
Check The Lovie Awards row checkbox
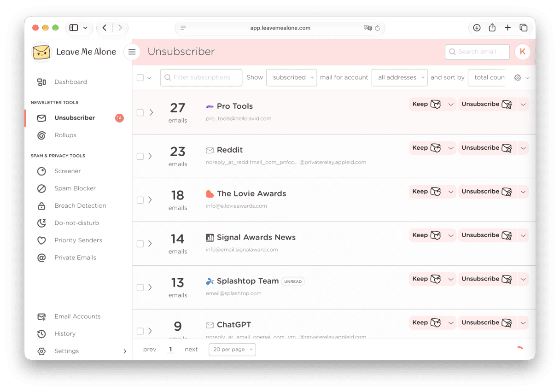click(140, 200)
